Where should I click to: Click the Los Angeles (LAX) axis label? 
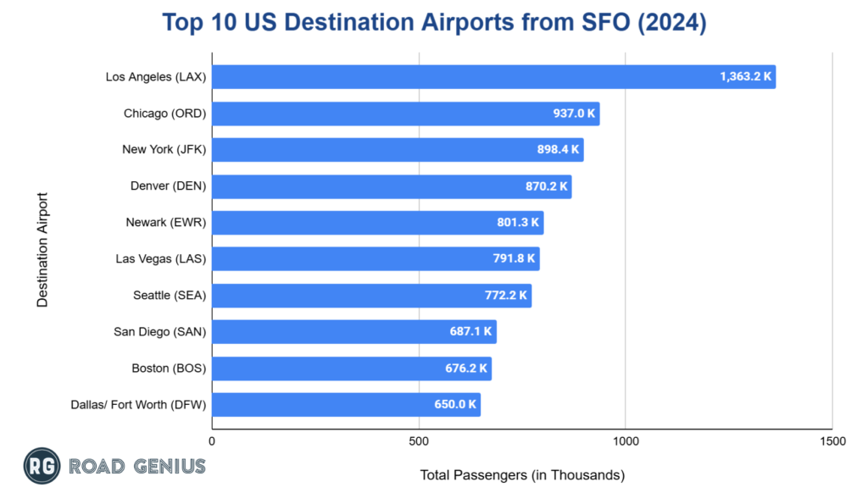(156, 77)
